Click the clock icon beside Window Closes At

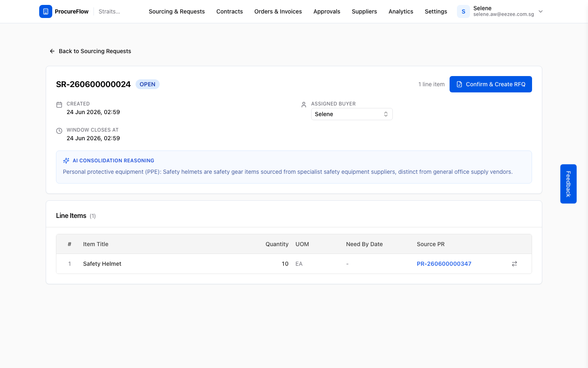click(59, 131)
